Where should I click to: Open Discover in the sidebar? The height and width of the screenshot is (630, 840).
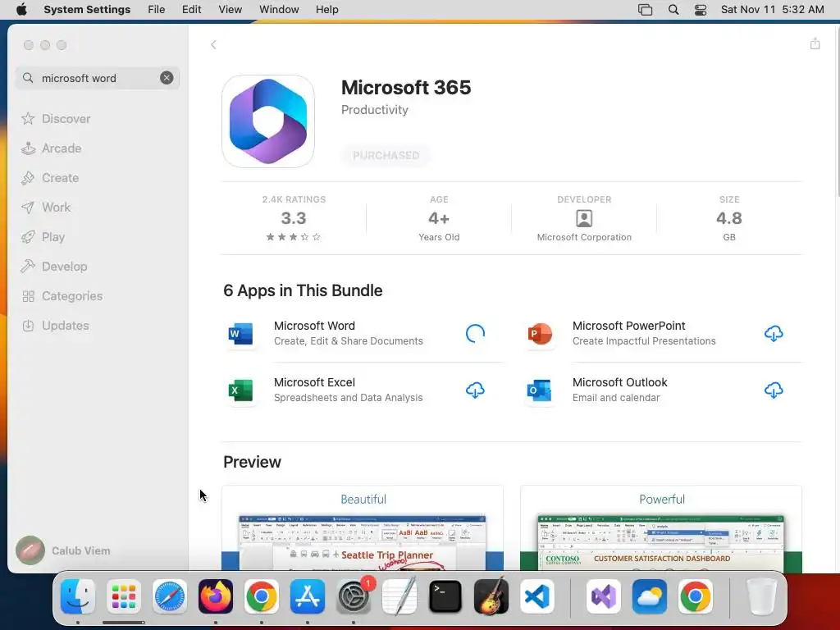click(56, 118)
